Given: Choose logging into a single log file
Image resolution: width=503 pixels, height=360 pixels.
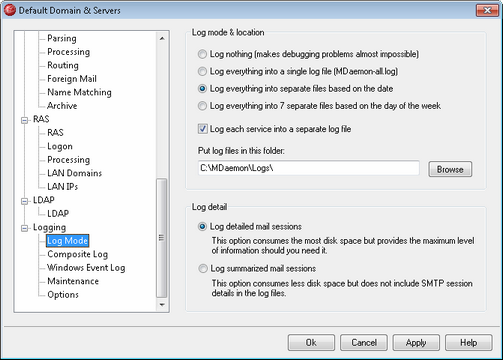Looking at the screenshot, I should click(x=202, y=71).
